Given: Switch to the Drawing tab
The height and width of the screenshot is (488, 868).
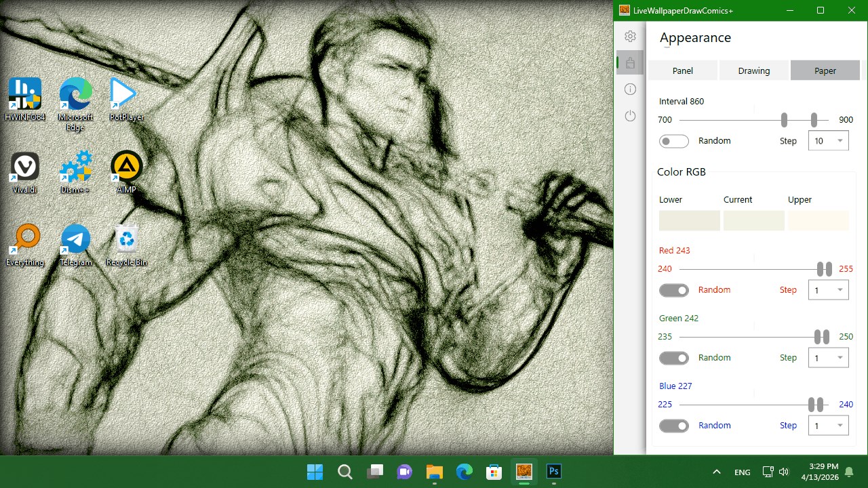Looking at the screenshot, I should (754, 70).
